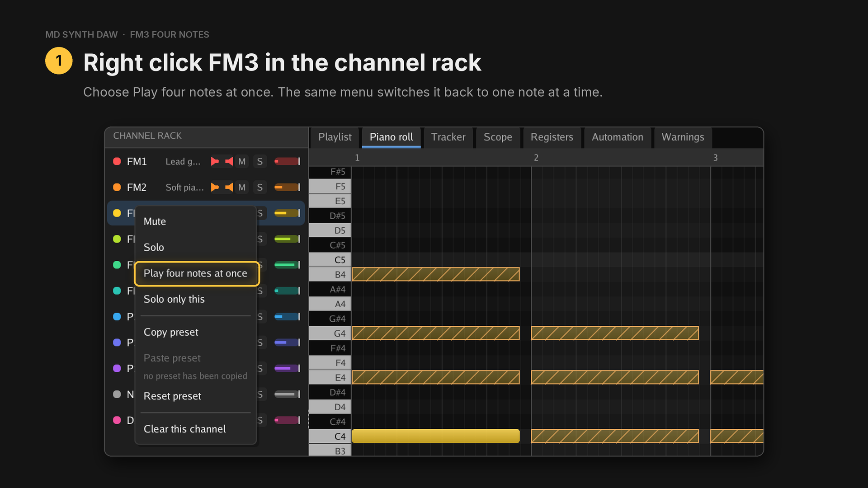Open the Warnings tab
This screenshot has height=488, width=868.
[x=683, y=137]
